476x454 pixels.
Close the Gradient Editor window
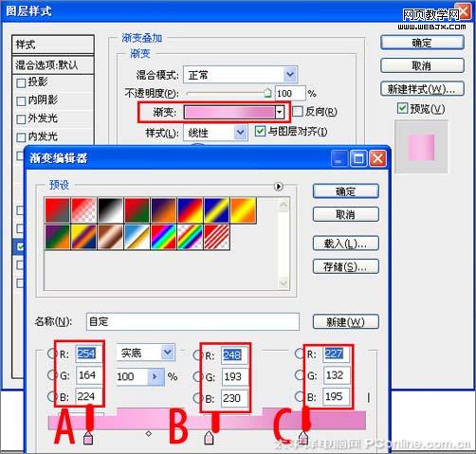(x=377, y=158)
